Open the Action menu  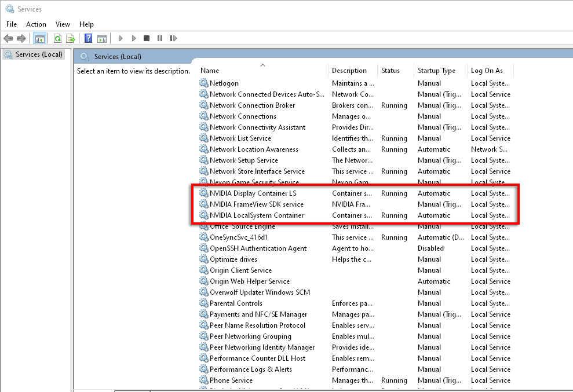click(x=36, y=24)
